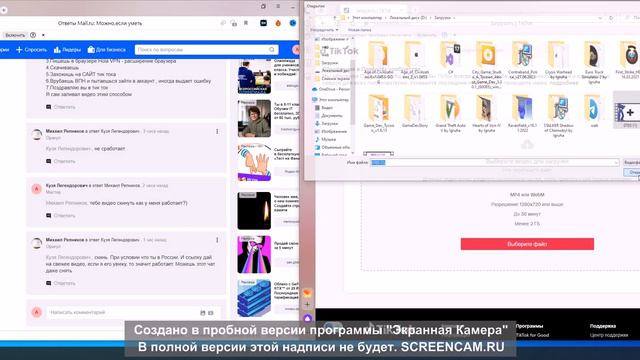
Task: Open Лидеры in Mail.ru Answers header
Action: tap(67, 50)
